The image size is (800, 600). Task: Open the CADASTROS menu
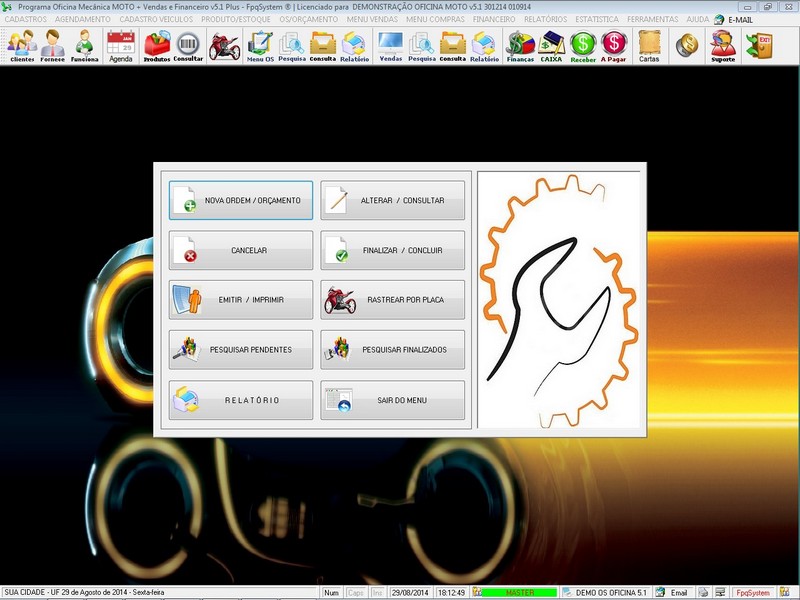pyautogui.click(x=25, y=18)
